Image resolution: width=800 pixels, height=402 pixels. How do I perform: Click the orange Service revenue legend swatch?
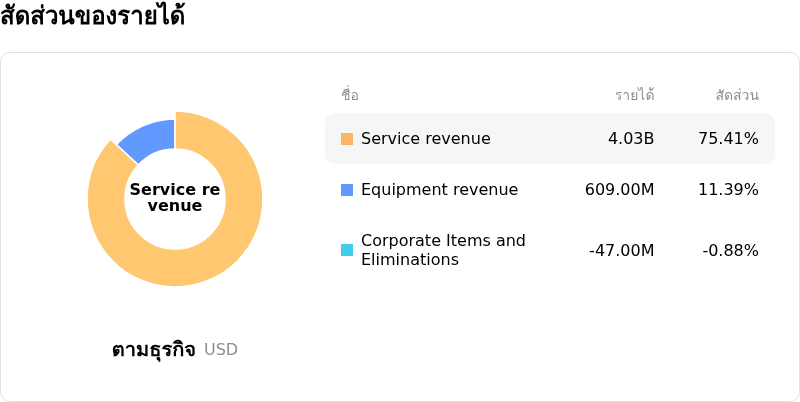(x=347, y=139)
